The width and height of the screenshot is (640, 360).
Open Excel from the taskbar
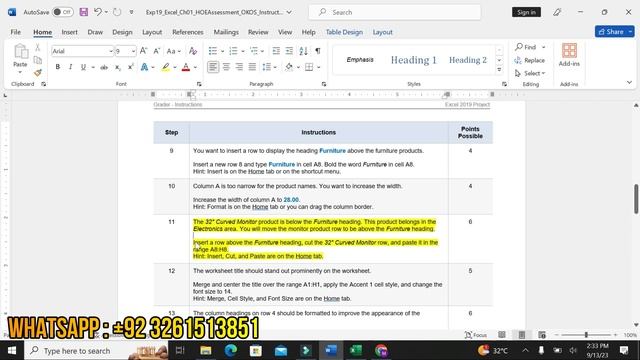click(356, 350)
